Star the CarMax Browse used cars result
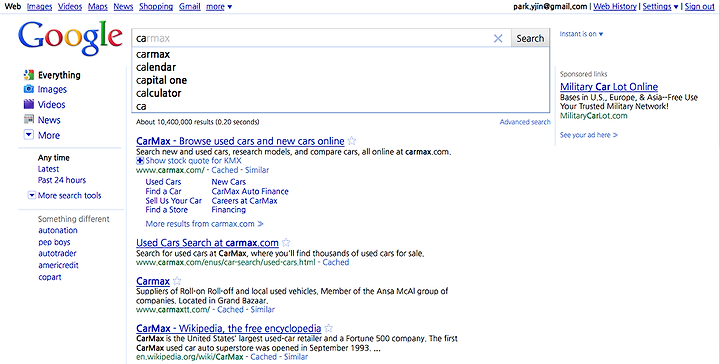Image resolution: width=720 pixels, height=364 pixels. (352, 141)
